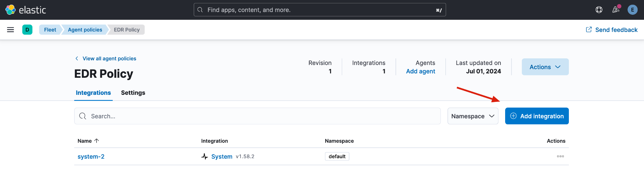Click the Elastic logo icon
Viewport: 644px width, 186px height.
pyautogui.click(x=10, y=10)
